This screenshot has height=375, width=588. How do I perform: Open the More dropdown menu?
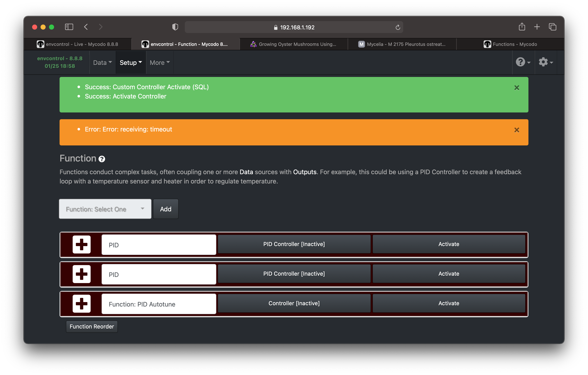pyautogui.click(x=160, y=63)
